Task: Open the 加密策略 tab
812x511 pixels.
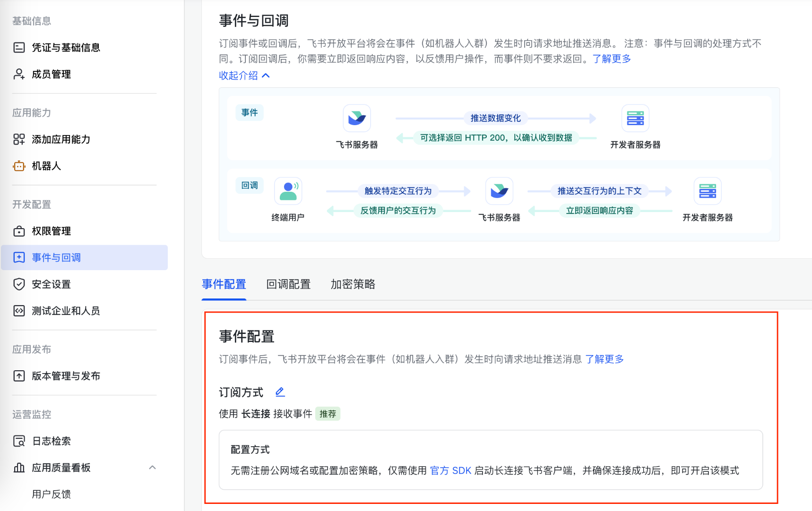Action: click(x=353, y=284)
